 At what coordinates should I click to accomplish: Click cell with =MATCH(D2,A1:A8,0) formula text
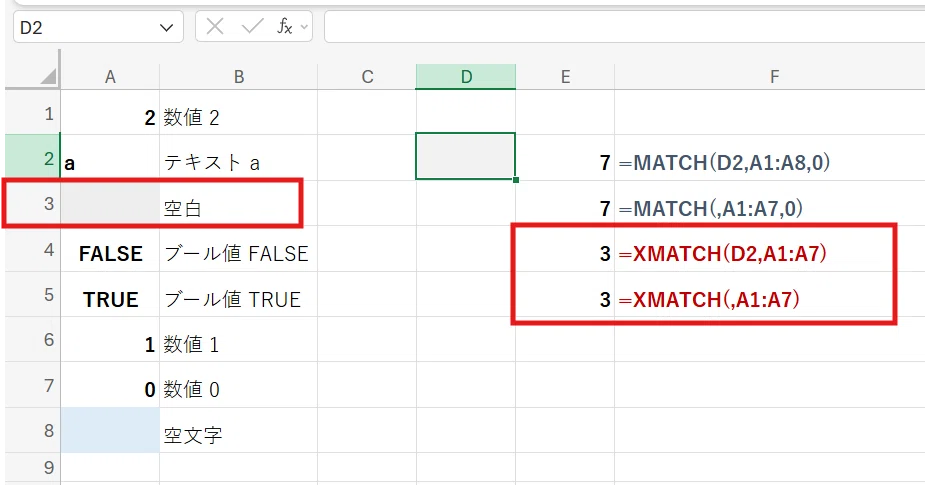coord(725,162)
